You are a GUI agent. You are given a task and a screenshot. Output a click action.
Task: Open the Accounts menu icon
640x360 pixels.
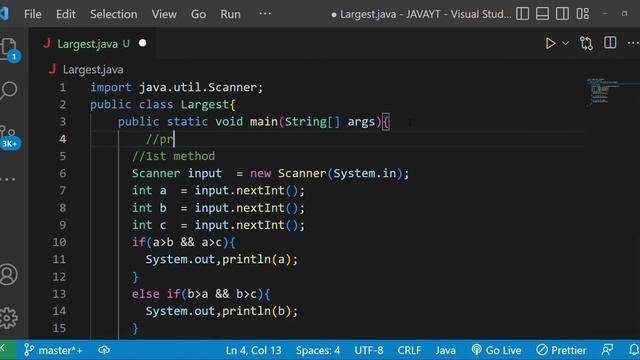[9, 274]
